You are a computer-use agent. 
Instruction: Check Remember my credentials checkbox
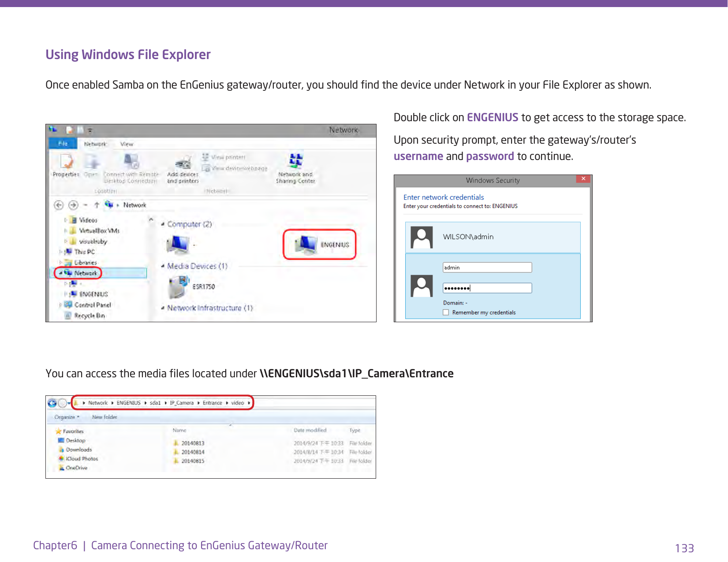coord(446,313)
